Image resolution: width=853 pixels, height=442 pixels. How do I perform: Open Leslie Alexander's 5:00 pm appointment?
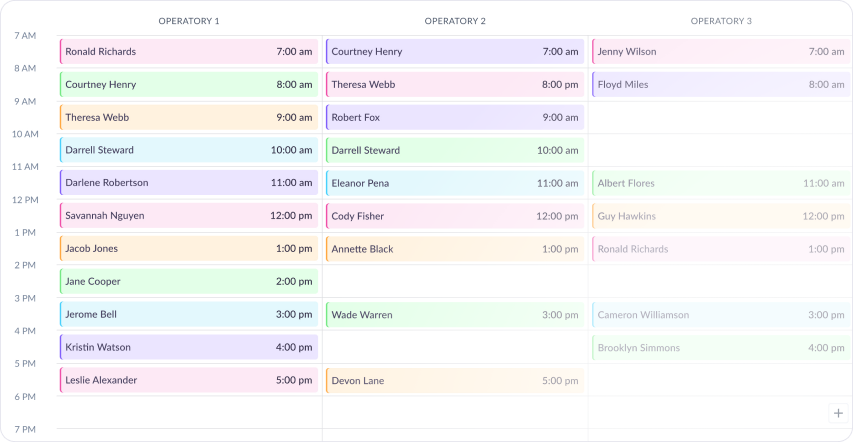tap(188, 380)
